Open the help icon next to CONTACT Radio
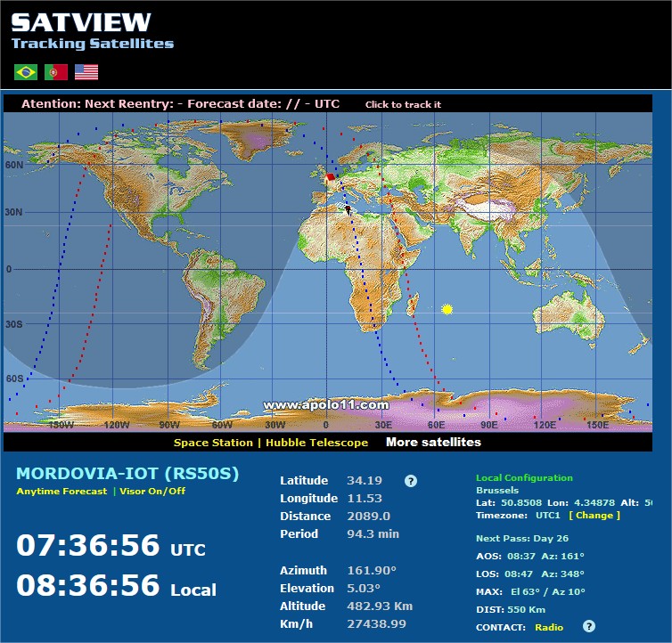The image size is (672, 643). coord(589,626)
